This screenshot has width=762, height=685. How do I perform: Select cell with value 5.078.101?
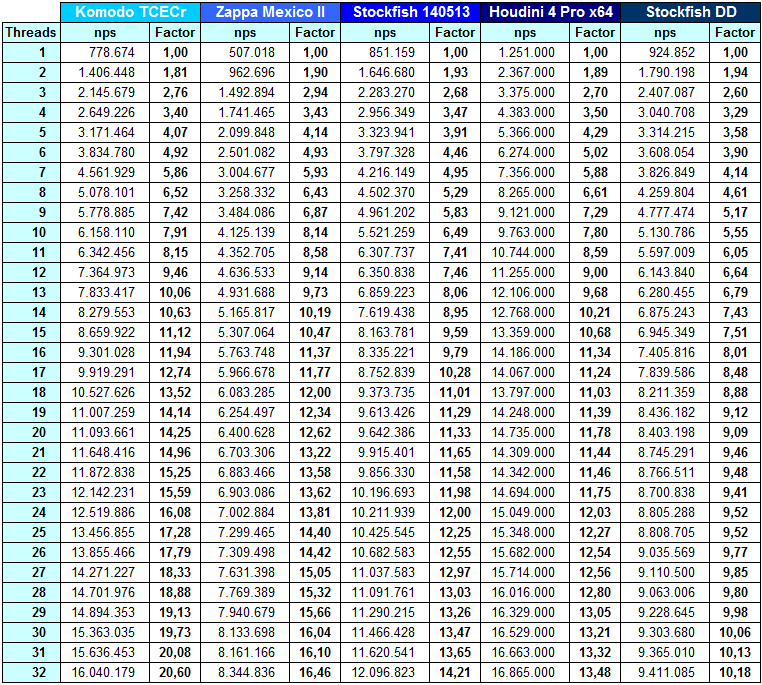coord(105,192)
